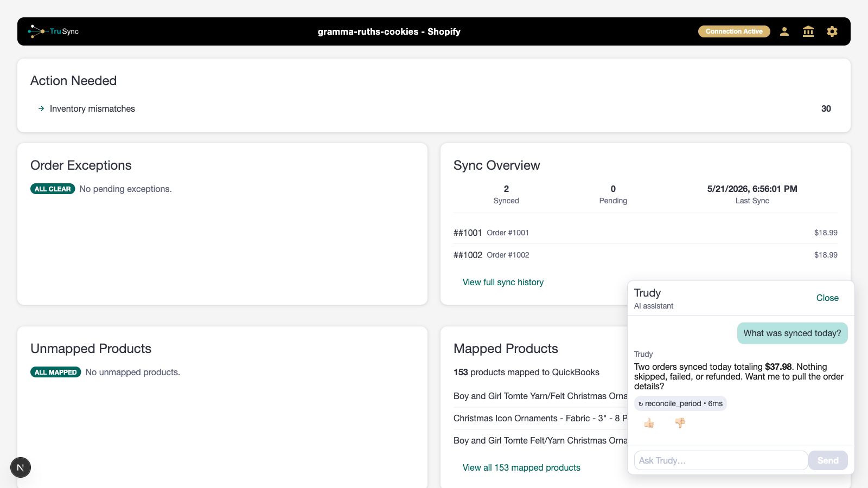The image size is (868, 488).
Task: Click the Last Sync timestamp 5/21/2026
Action: [x=752, y=189]
